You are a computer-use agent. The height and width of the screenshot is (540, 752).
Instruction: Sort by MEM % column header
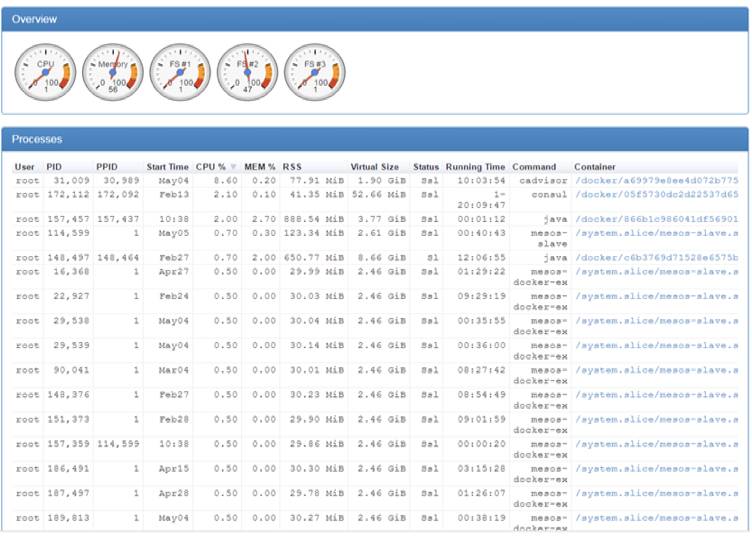click(x=260, y=167)
